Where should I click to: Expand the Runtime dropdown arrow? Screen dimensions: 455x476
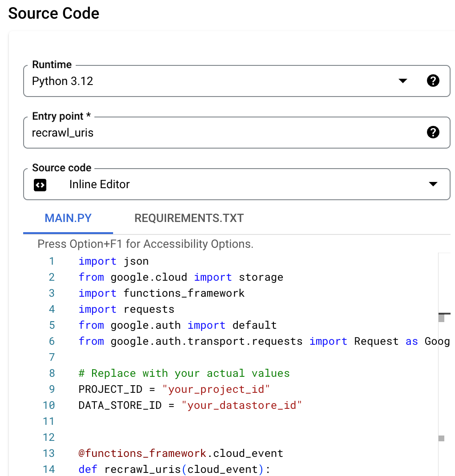coord(403,81)
